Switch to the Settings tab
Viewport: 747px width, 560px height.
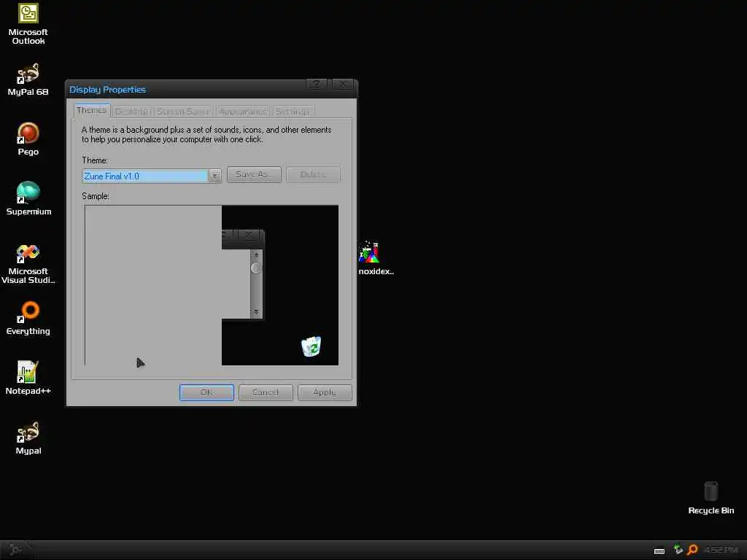[x=293, y=112]
